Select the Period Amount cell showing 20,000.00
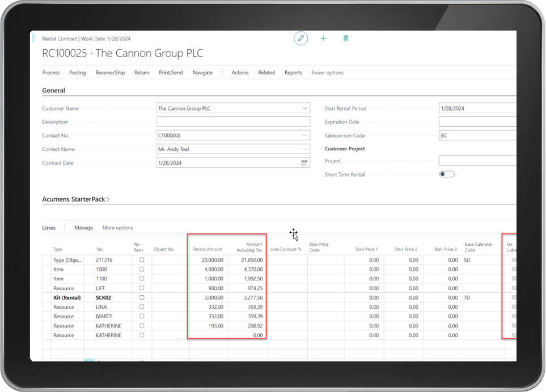 pos(209,260)
